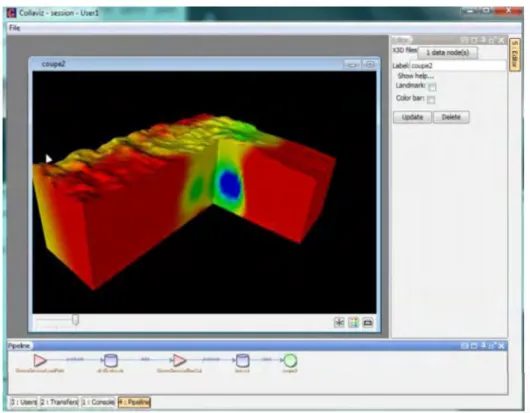The image size is (530, 413).
Task: Switch to the 1 : Console tab
Action: coord(98,402)
